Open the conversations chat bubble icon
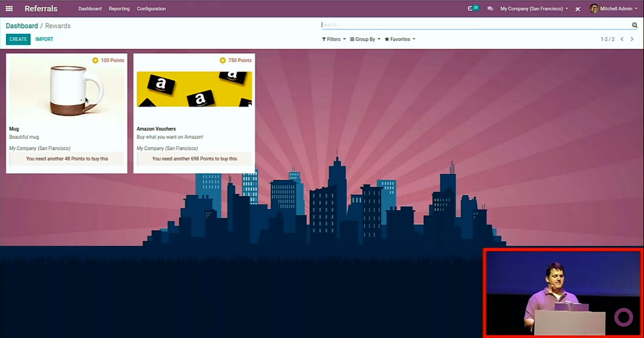The height and width of the screenshot is (338, 644). pos(490,8)
